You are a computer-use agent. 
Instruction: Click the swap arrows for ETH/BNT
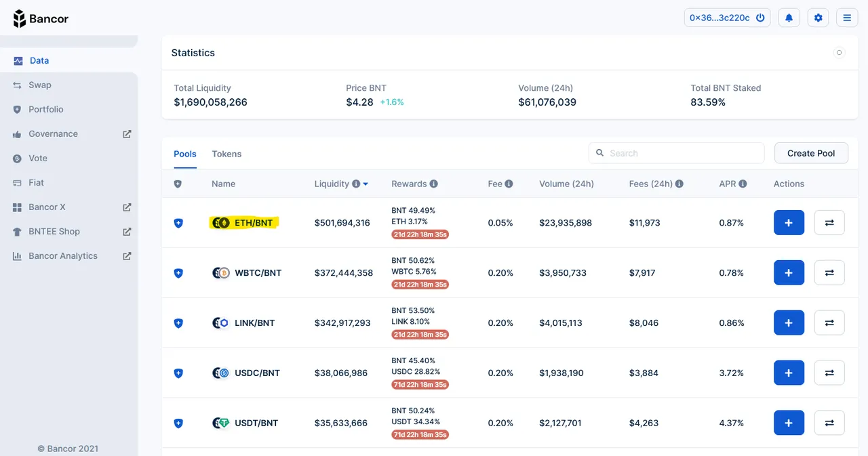[x=829, y=222]
